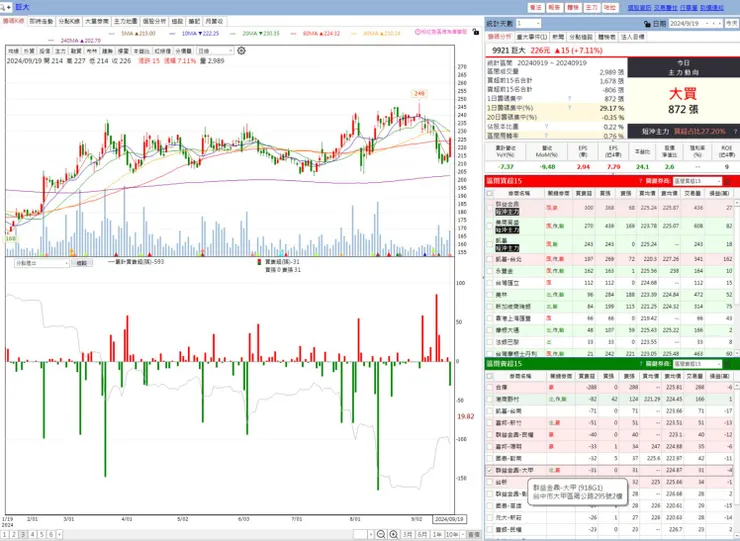Open 法人目標 tab
This screenshot has height=541, width=740.
[632, 37]
